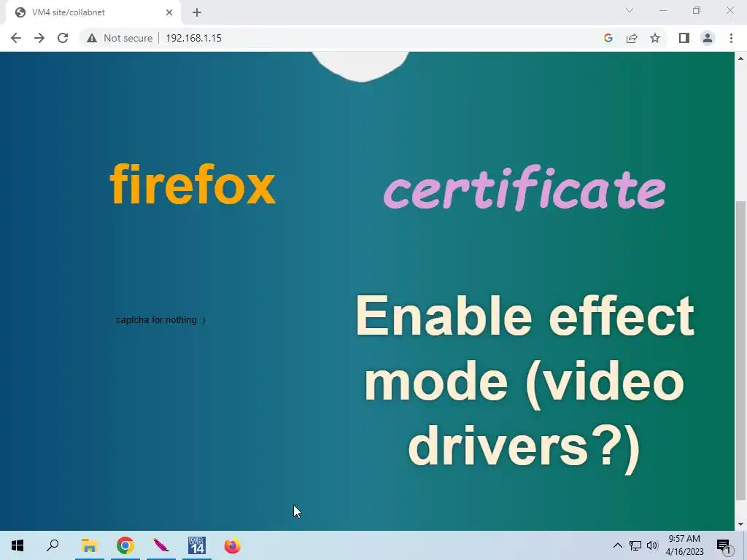747x560 pixels.
Task: Open a new browser tab
Action: click(197, 12)
